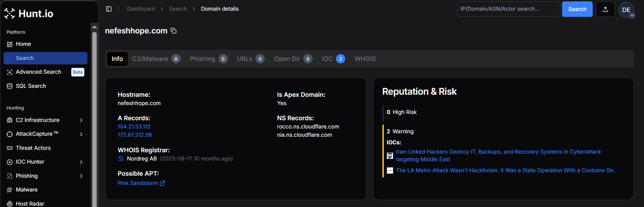Click the Malware bug icon
644x207 pixels.
(x=10, y=190)
